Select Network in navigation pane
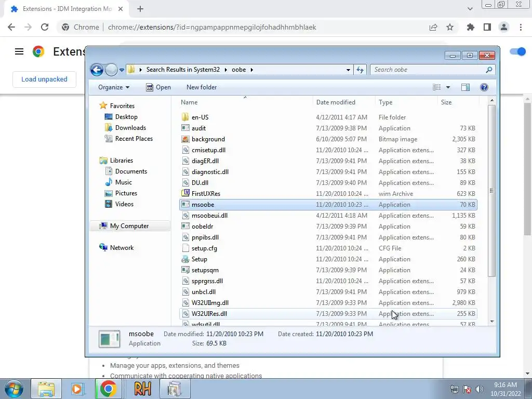532x399 pixels. coord(122,248)
